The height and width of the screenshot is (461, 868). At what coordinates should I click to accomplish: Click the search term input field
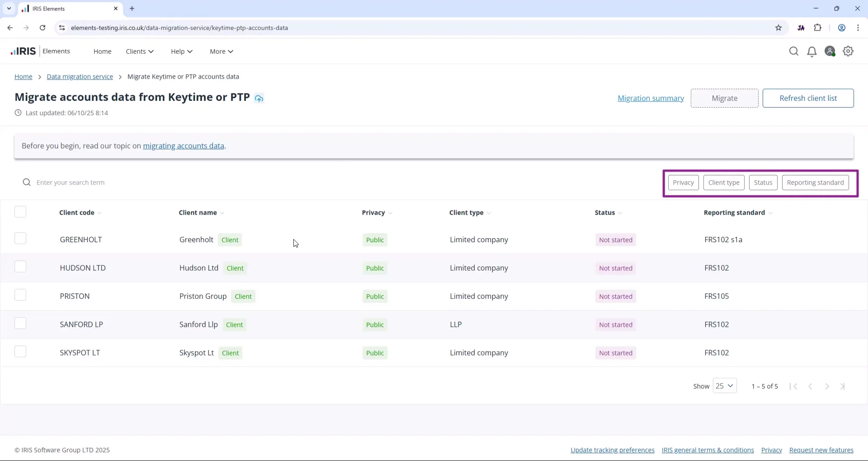(x=316, y=183)
